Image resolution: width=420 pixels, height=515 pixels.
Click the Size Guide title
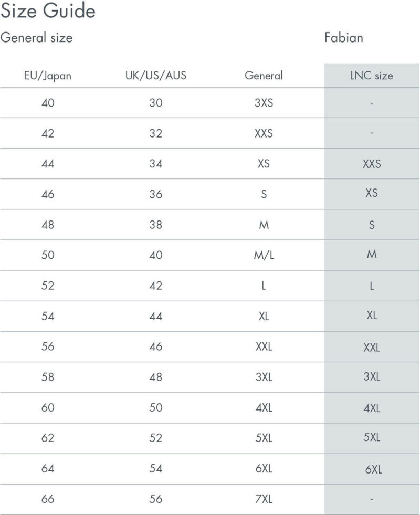[x=48, y=11]
